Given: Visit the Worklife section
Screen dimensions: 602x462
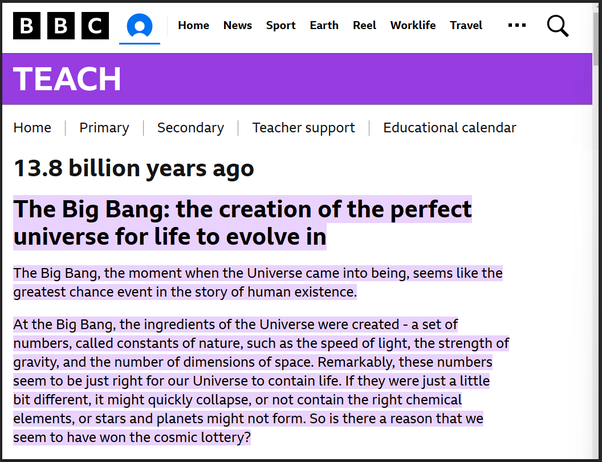Looking at the screenshot, I should (x=413, y=26).
